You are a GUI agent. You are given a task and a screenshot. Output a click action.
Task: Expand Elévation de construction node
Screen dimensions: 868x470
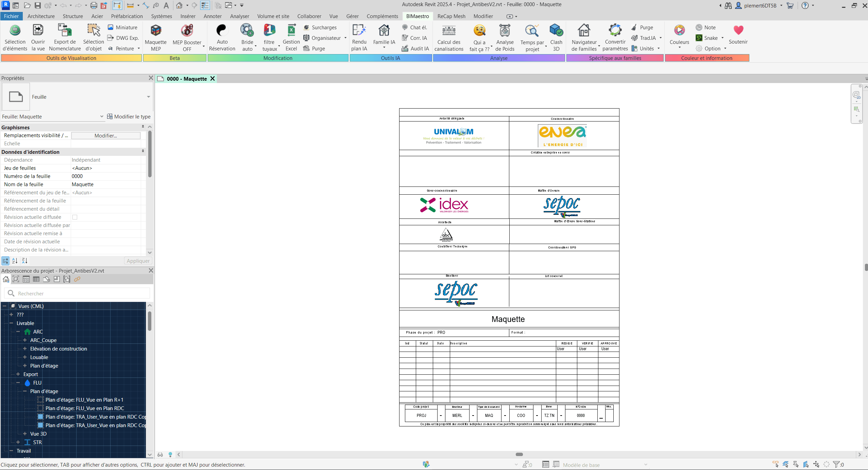tap(25, 349)
